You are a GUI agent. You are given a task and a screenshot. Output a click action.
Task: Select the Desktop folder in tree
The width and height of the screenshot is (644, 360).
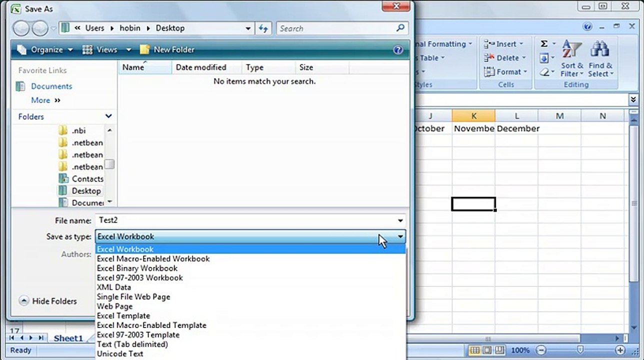[x=79, y=190]
